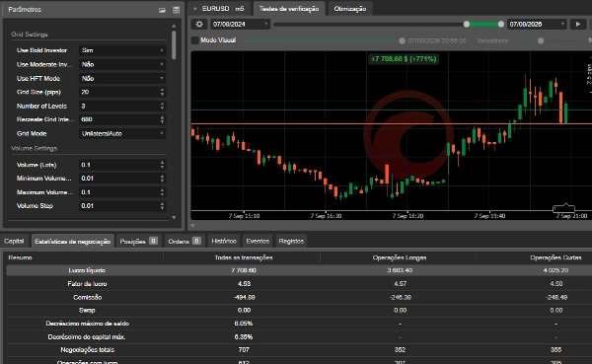Open the Registos tab

[291, 241]
